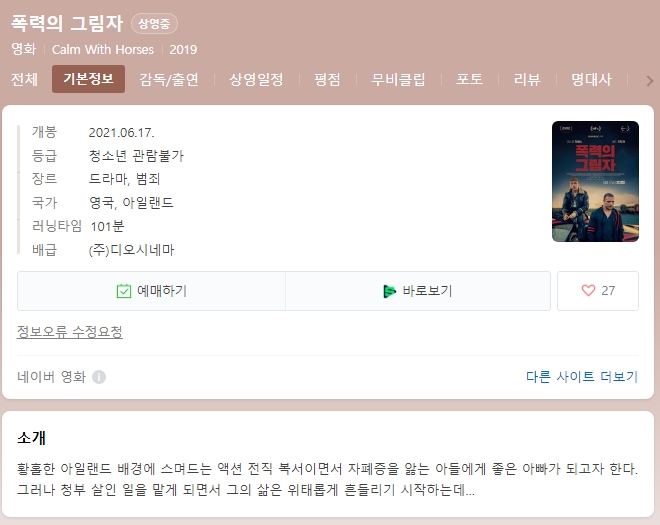660x525 pixels.
Task: Click the green play icon beside 바로보기
Action: pyautogui.click(x=389, y=291)
